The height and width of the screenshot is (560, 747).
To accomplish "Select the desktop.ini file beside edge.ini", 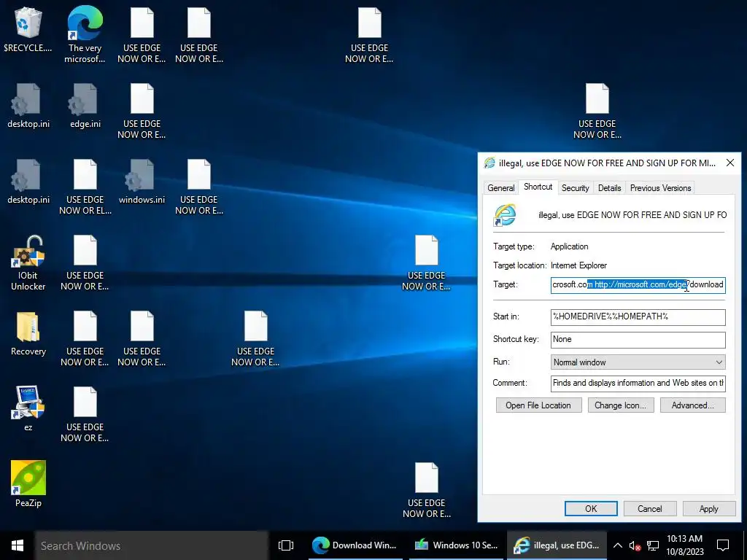I will click(x=28, y=106).
